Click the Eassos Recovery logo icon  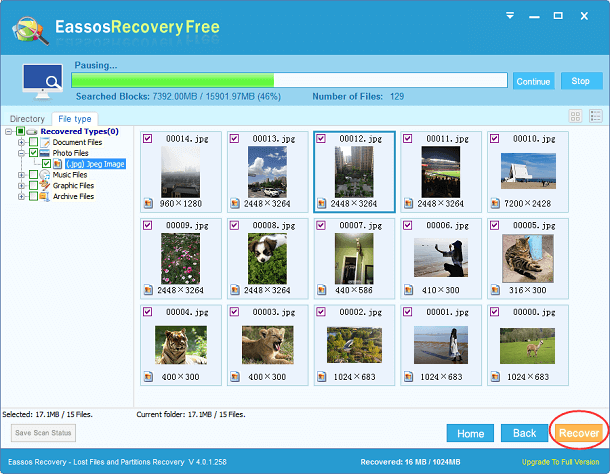(30, 30)
